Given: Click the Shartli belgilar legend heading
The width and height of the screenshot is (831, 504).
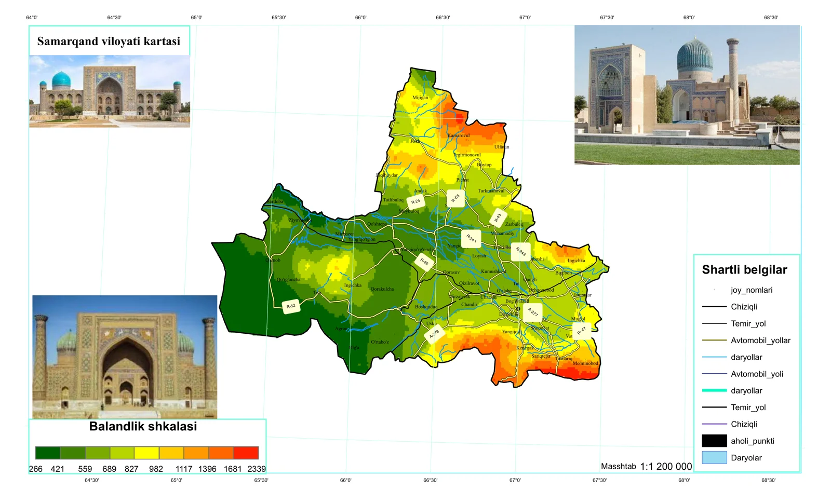Looking at the screenshot, I should point(744,270).
